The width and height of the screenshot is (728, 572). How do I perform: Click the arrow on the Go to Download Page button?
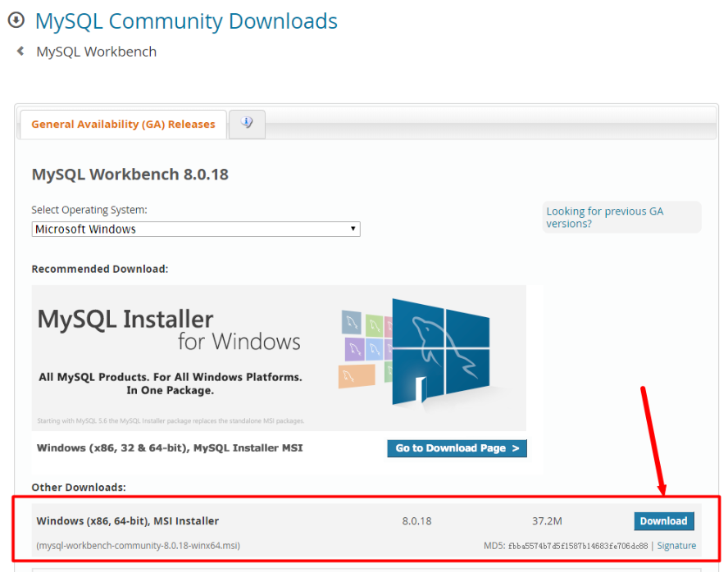(x=516, y=448)
